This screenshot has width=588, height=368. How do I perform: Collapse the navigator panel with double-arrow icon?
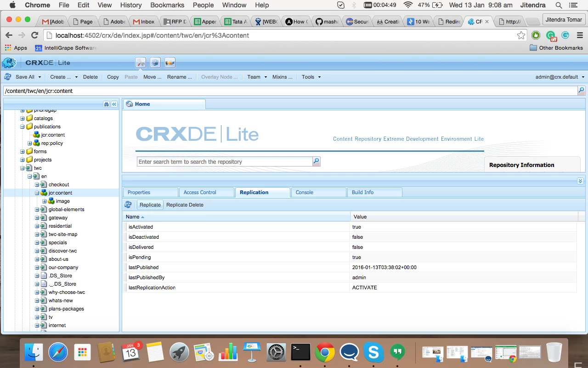click(x=114, y=104)
